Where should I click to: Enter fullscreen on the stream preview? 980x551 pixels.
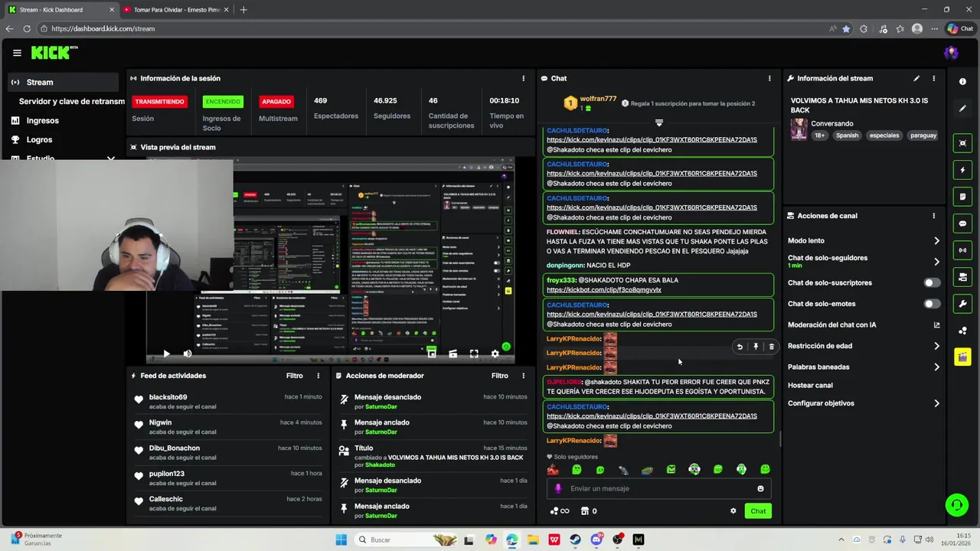(474, 354)
